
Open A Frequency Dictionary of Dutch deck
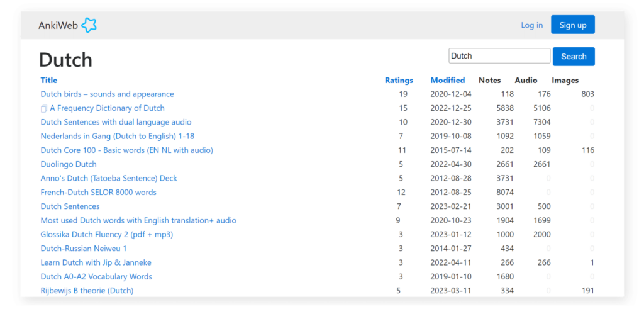pos(107,108)
